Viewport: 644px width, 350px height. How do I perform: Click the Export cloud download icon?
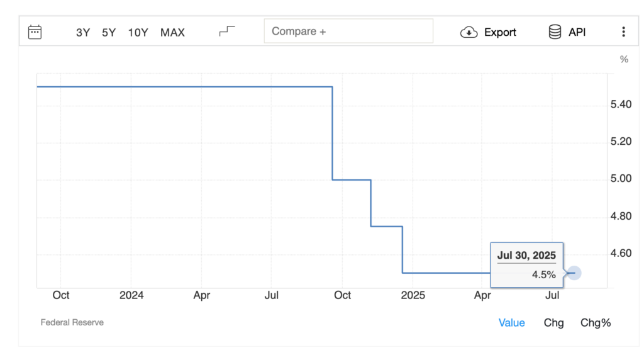pos(469,32)
